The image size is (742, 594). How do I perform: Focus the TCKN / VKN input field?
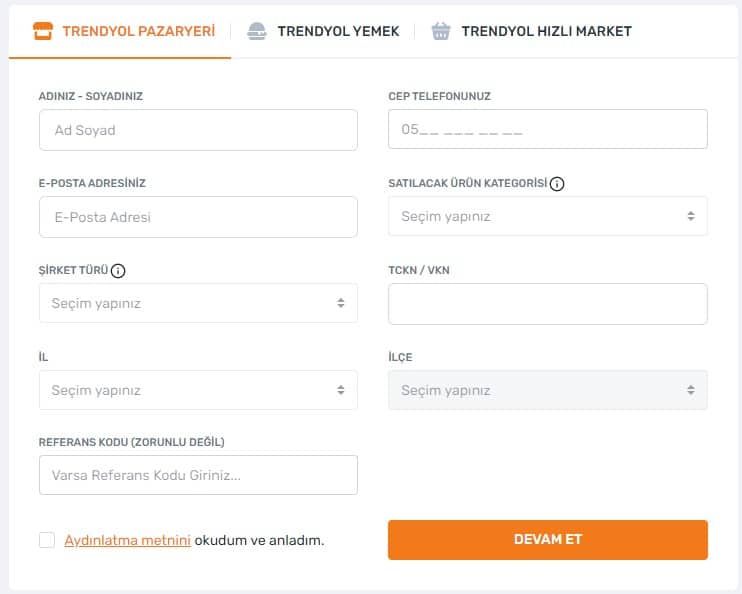coord(547,304)
